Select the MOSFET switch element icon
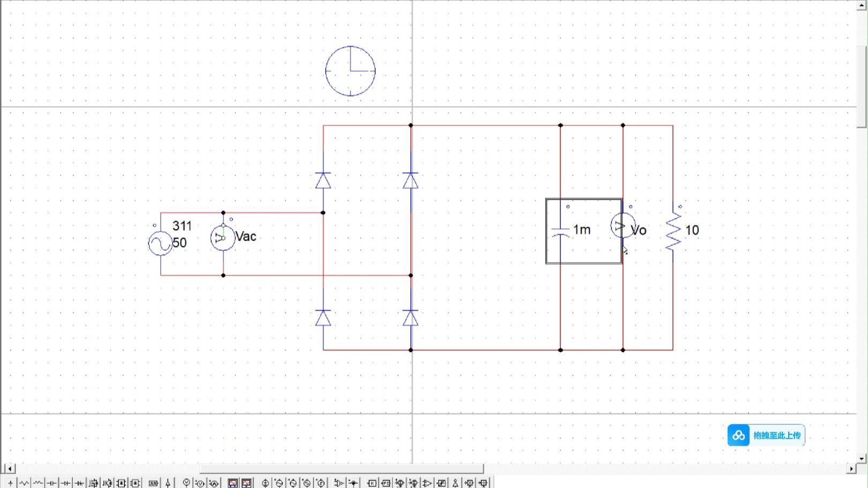This screenshot has width=868, height=488. [x=93, y=483]
